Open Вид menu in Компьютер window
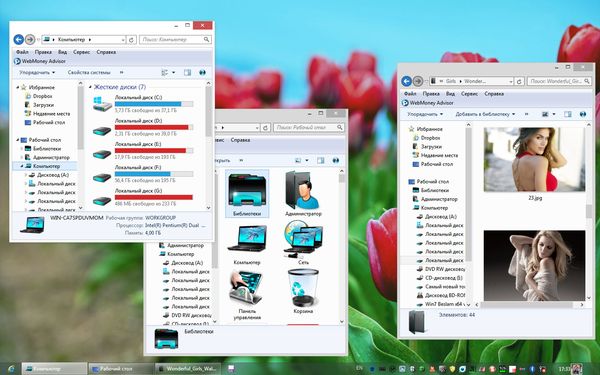Image resolution: width=600 pixels, height=375 pixels. click(62, 52)
